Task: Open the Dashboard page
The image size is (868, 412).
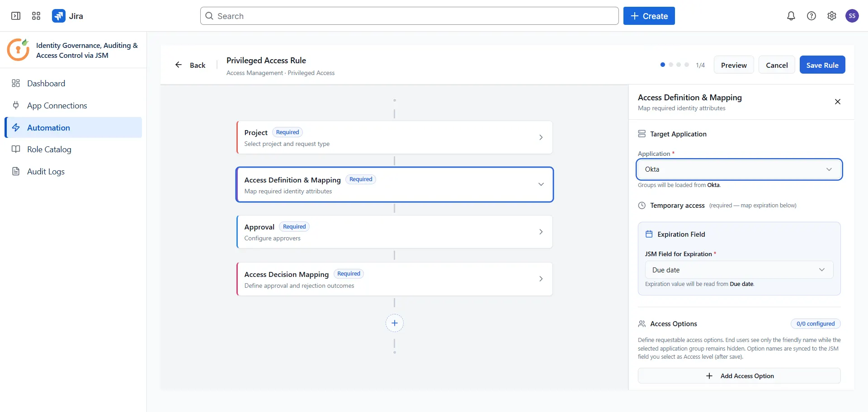Action: (73, 83)
